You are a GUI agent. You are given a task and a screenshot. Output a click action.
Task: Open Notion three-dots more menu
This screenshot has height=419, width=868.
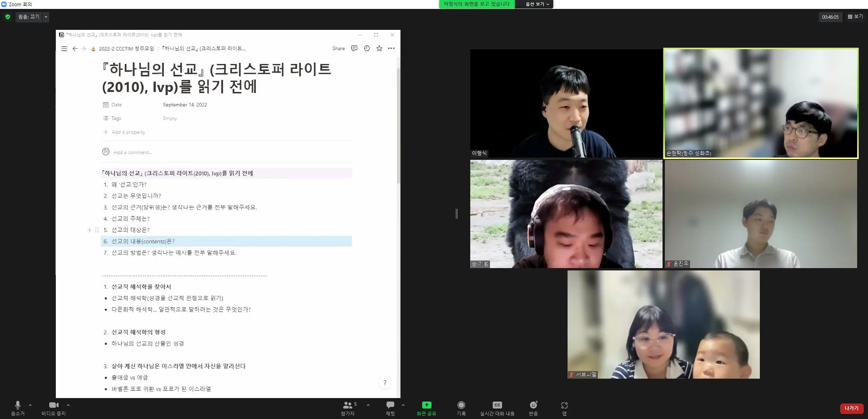pos(391,48)
